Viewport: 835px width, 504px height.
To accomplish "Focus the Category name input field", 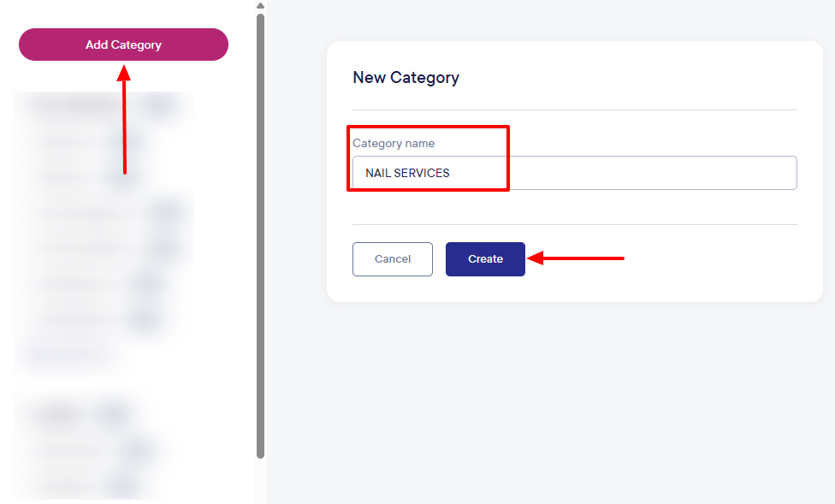I will pos(573,173).
